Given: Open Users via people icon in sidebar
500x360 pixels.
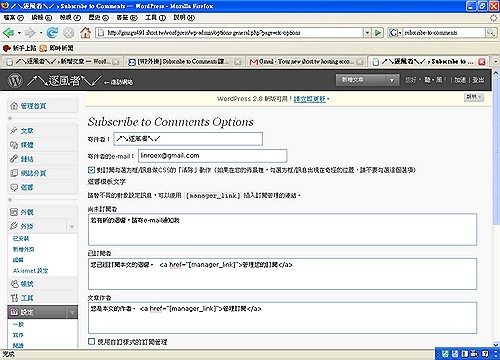Looking at the screenshot, I should point(14,284).
